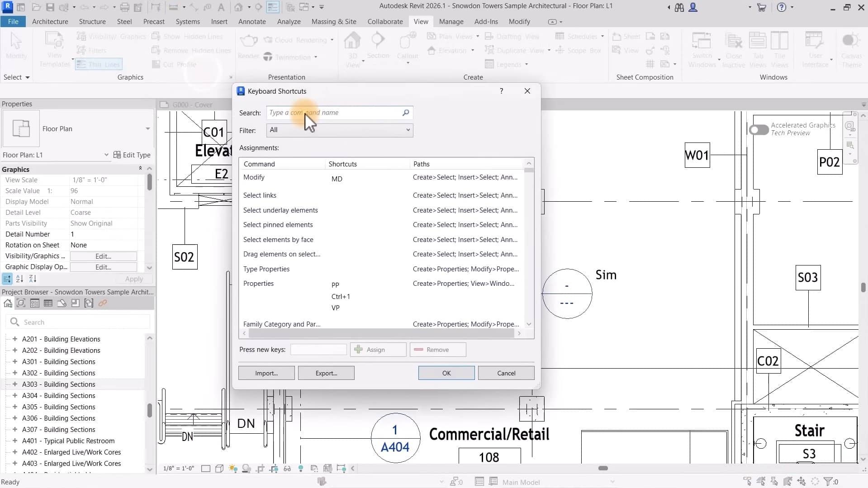This screenshot has width=868, height=488.
Task: Click the Print icon in Quick Access Toolbar
Action: click(125, 7)
